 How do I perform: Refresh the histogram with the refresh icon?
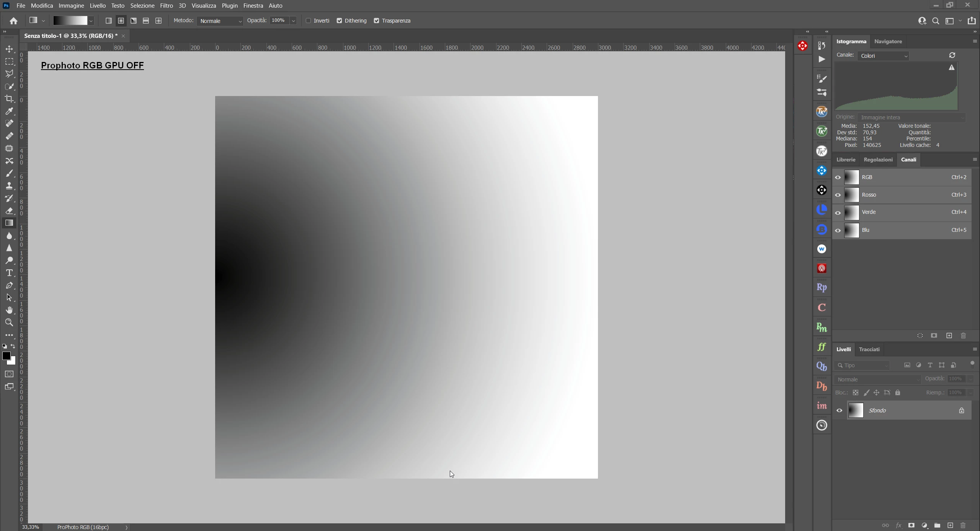(x=952, y=55)
